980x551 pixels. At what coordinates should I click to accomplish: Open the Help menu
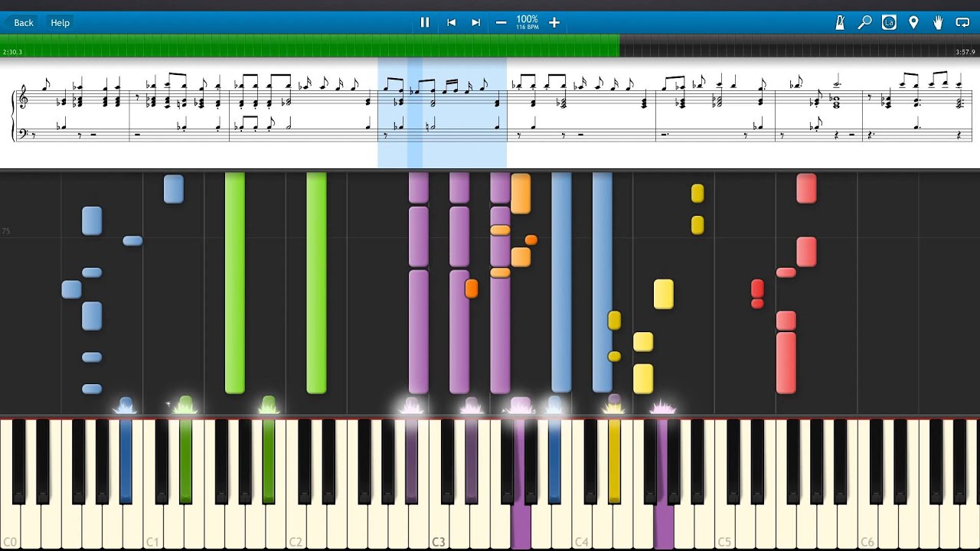click(60, 23)
